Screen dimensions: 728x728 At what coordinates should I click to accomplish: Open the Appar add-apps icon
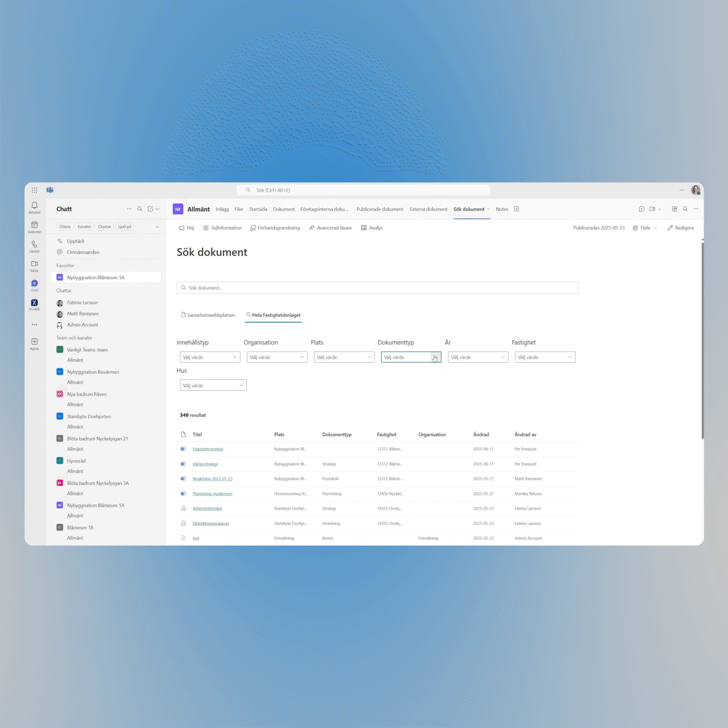point(34,342)
